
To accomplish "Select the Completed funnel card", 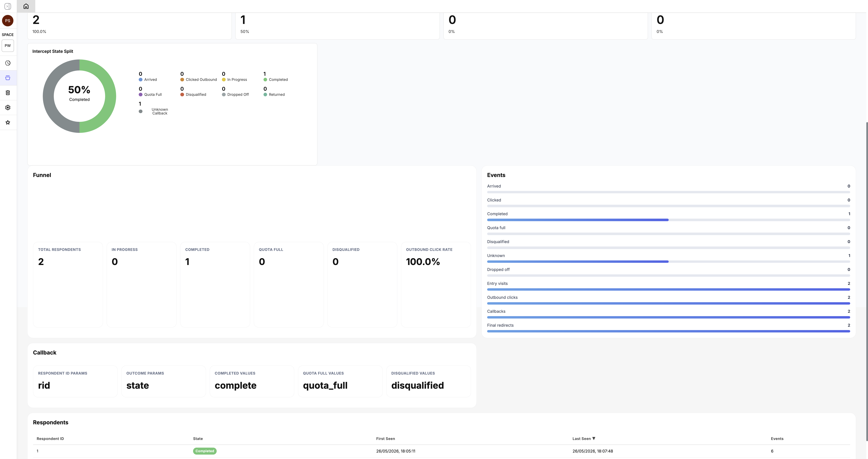I will [x=215, y=284].
